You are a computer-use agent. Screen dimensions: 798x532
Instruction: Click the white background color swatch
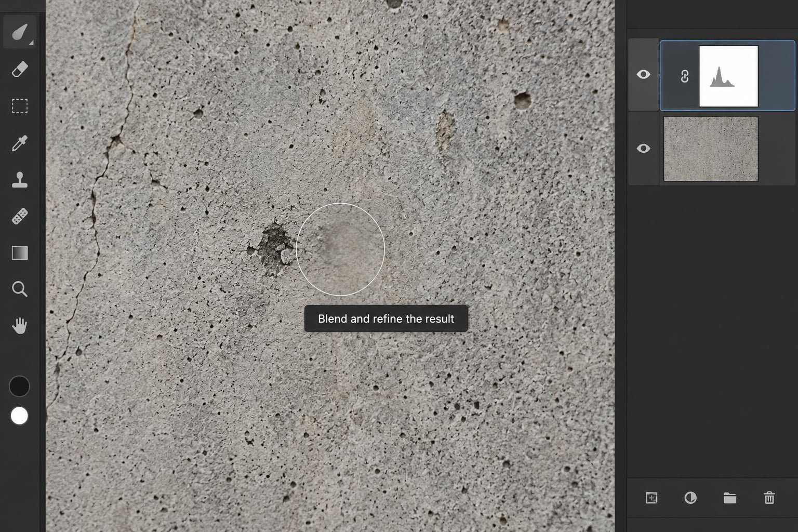click(x=19, y=416)
